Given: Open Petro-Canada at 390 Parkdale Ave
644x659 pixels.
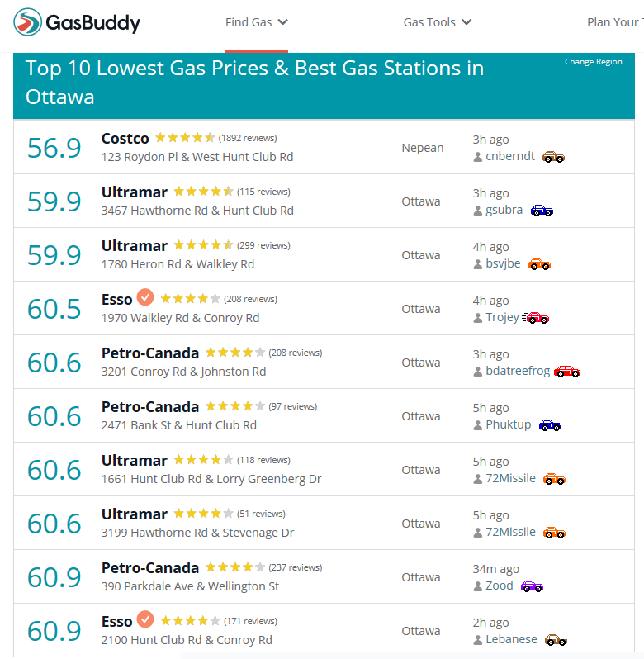Looking at the screenshot, I should pyautogui.click(x=150, y=568).
